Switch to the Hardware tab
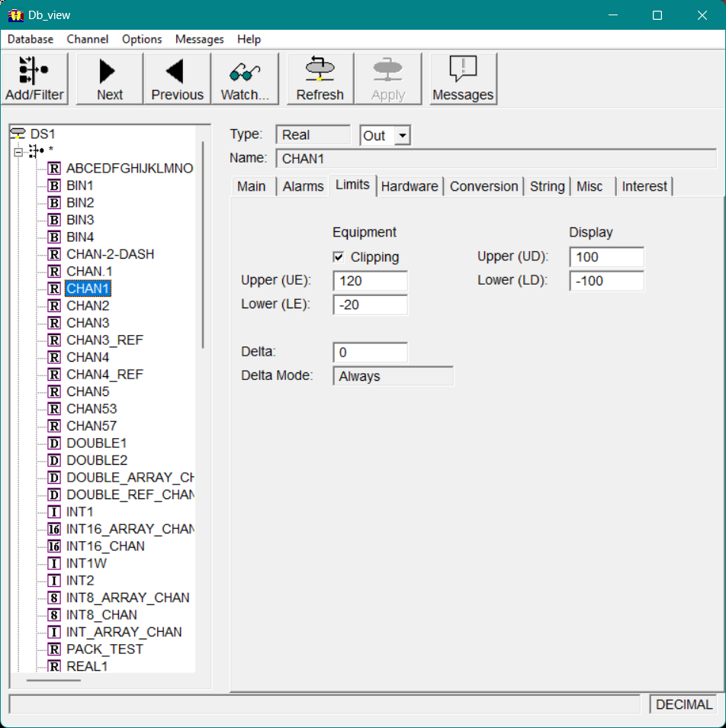Image resolution: width=726 pixels, height=728 pixels. coord(410,186)
